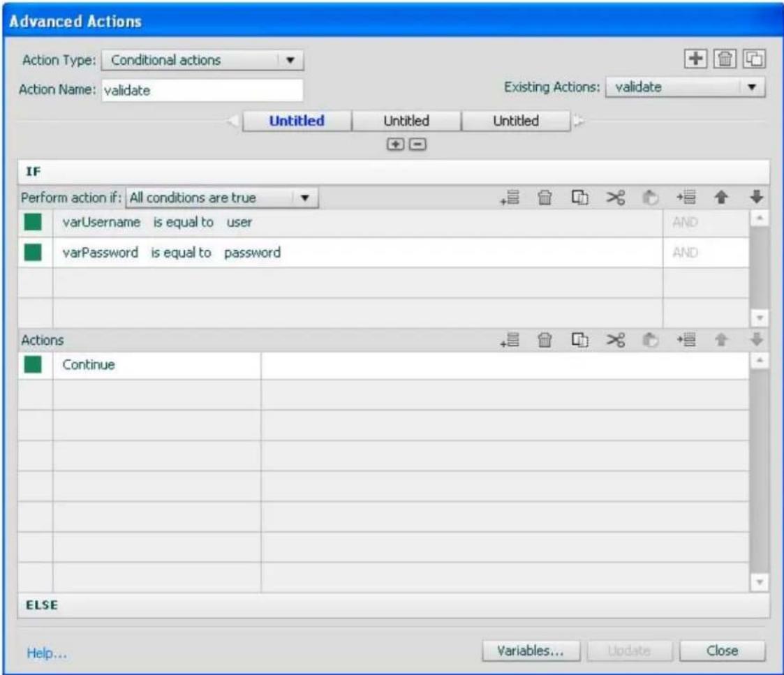The height and width of the screenshot is (675, 784).
Task: Add an action row in Actions toolbar
Action: [510, 340]
